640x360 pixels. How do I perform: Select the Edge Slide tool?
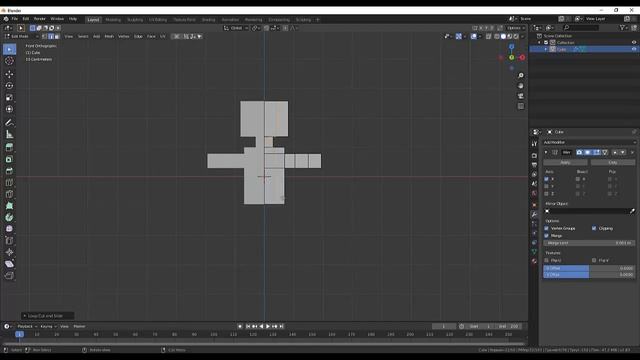pos(9,240)
